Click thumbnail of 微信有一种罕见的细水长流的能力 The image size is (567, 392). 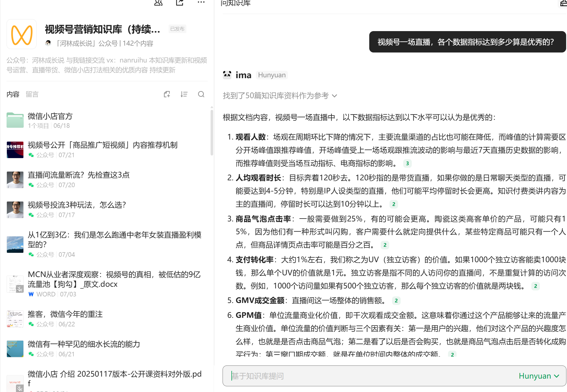15,349
